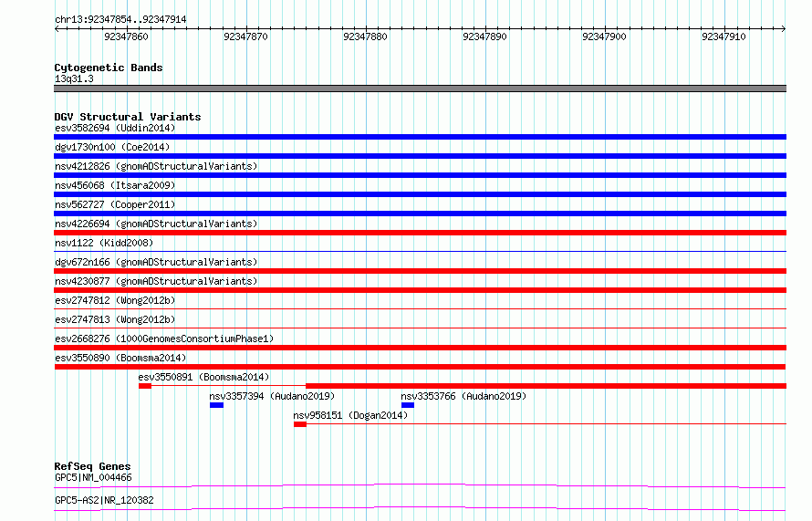Click the Cytogenetic Bands track heading
The image size is (812, 521).
tap(109, 68)
